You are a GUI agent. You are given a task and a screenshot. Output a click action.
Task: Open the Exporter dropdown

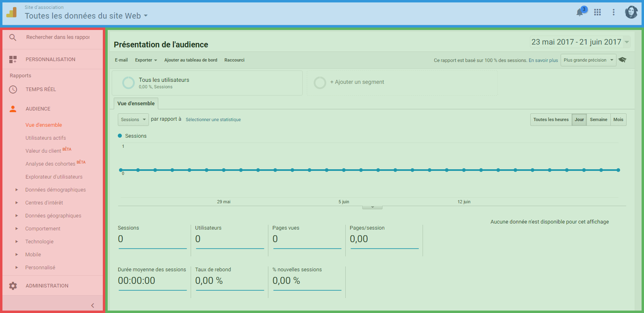point(146,60)
